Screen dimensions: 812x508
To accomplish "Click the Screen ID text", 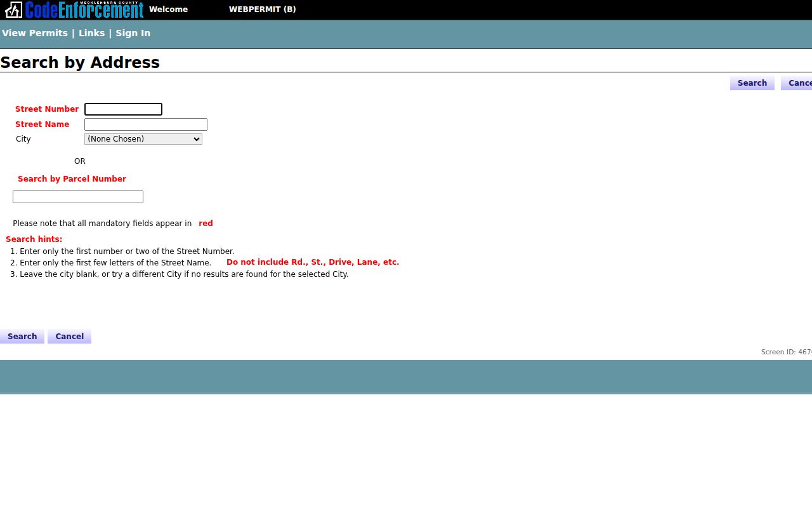I will (x=787, y=352).
